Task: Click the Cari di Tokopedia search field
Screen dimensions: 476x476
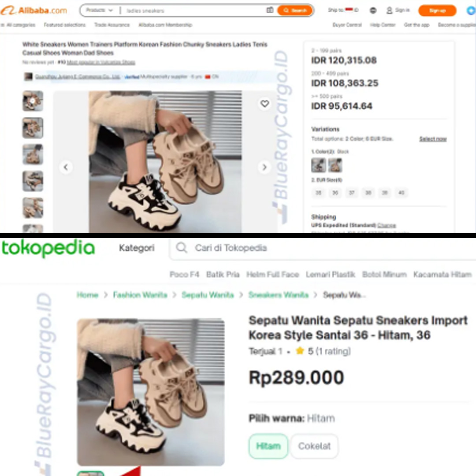Action: coord(322,248)
